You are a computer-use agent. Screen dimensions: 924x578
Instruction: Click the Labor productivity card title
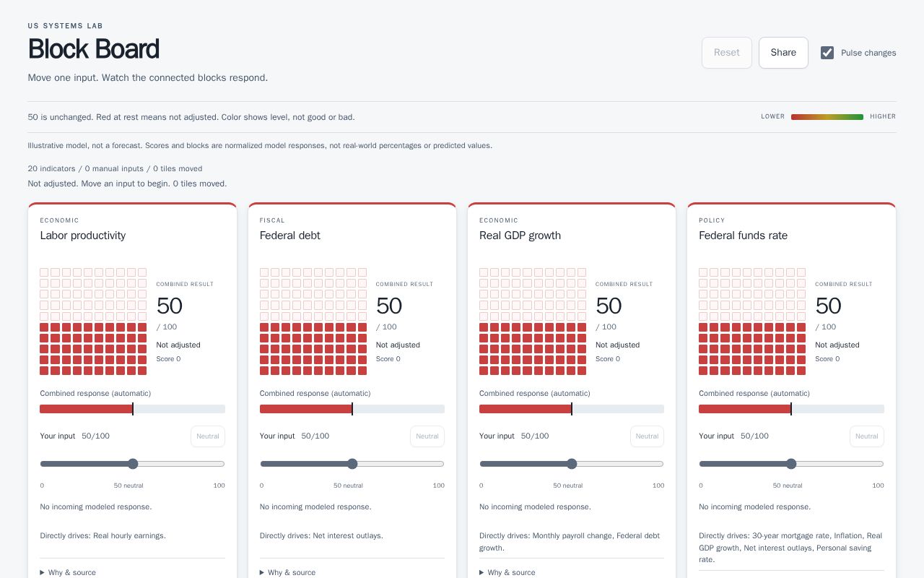click(x=83, y=236)
